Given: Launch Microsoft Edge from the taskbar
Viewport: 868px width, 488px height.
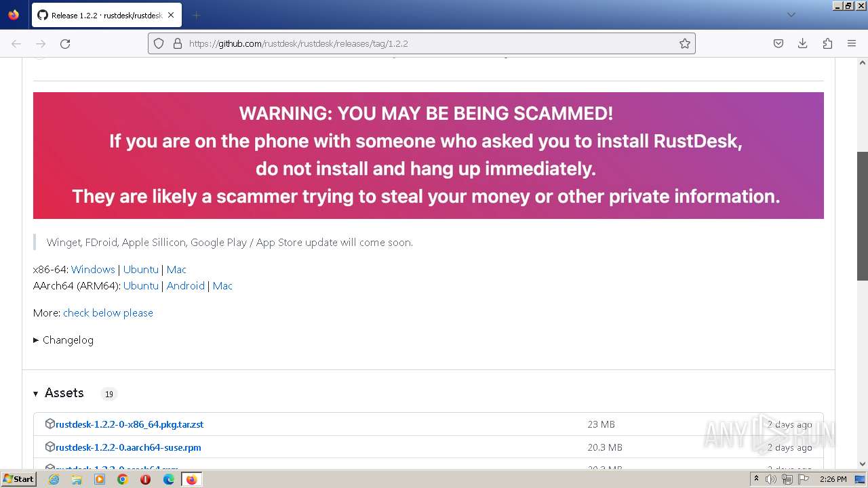Looking at the screenshot, I should coord(168,479).
